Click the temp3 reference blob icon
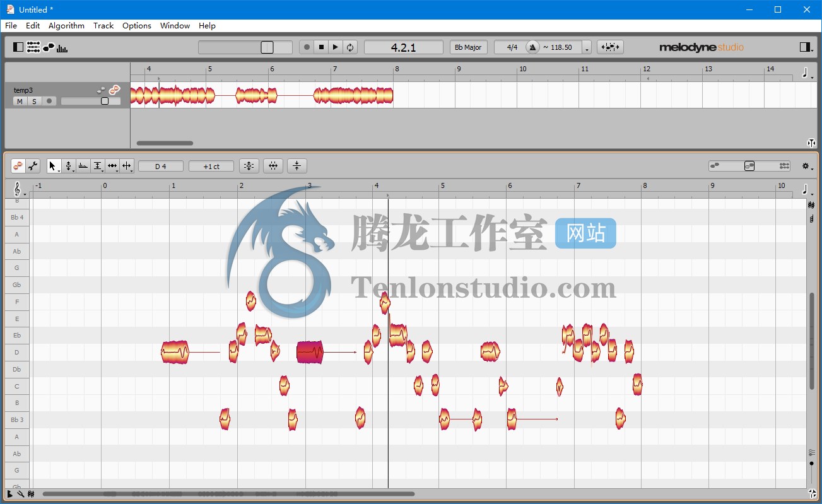The image size is (822, 504). click(100, 90)
